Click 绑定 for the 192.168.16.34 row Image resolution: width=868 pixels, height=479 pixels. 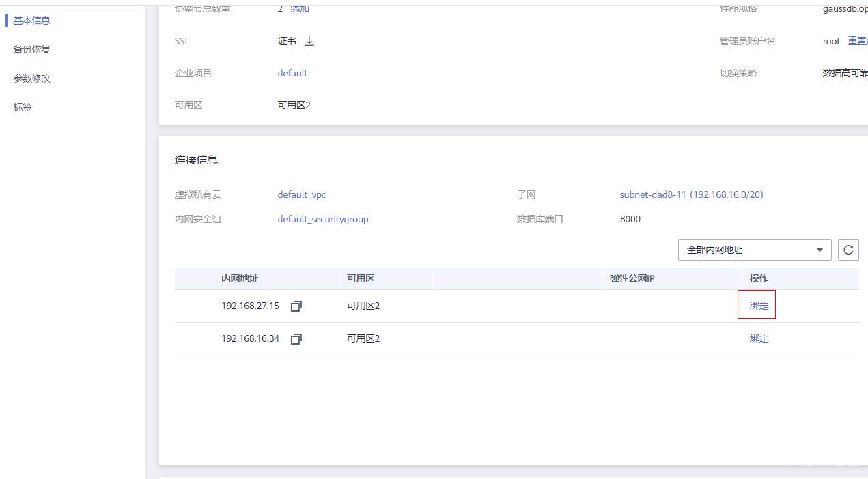click(x=759, y=338)
